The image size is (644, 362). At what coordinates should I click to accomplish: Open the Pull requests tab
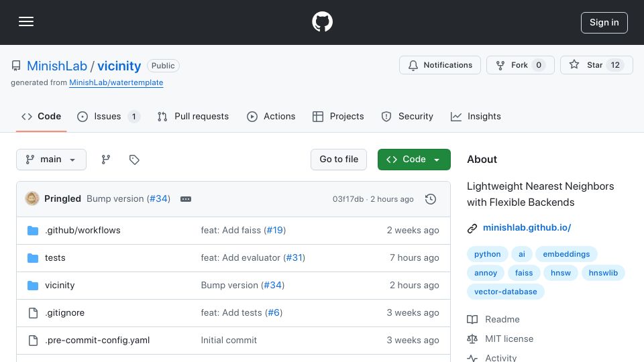click(x=193, y=117)
